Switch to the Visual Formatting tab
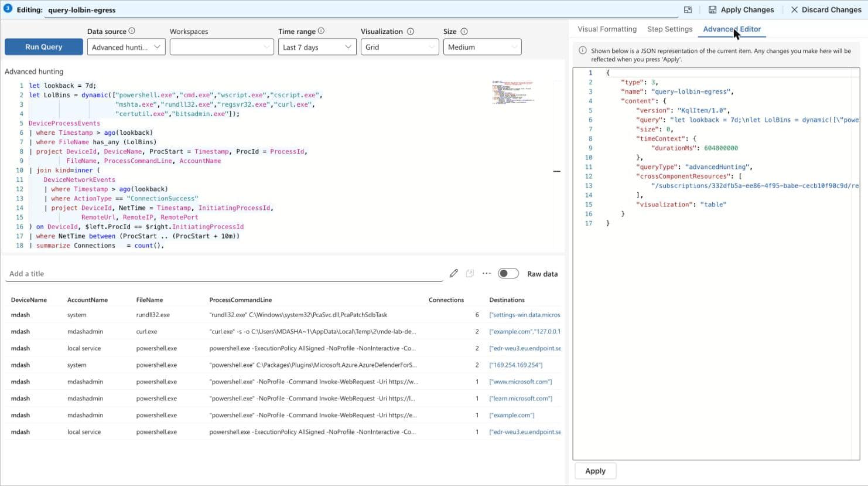The width and height of the screenshot is (868, 486). coord(607,29)
